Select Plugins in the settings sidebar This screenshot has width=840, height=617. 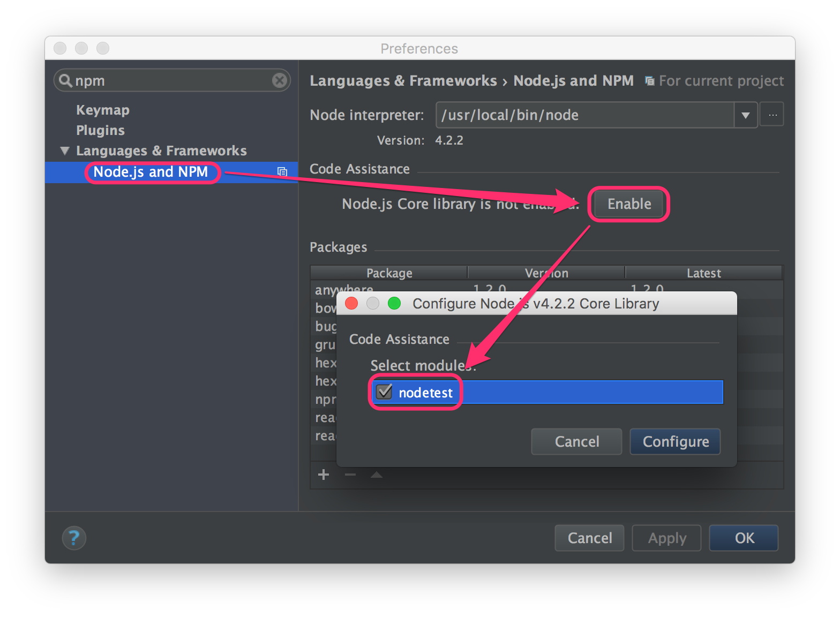click(x=100, y=130)
